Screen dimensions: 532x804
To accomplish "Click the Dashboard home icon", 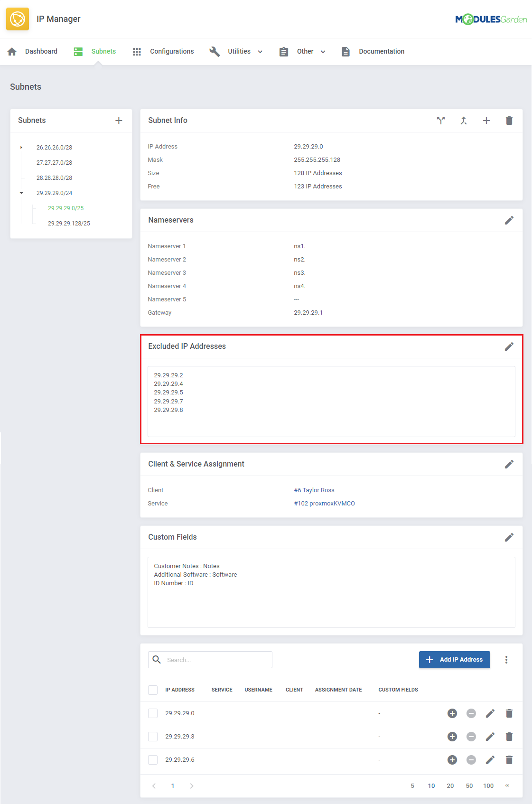I will pyautogui.click(x=12, y=51).
